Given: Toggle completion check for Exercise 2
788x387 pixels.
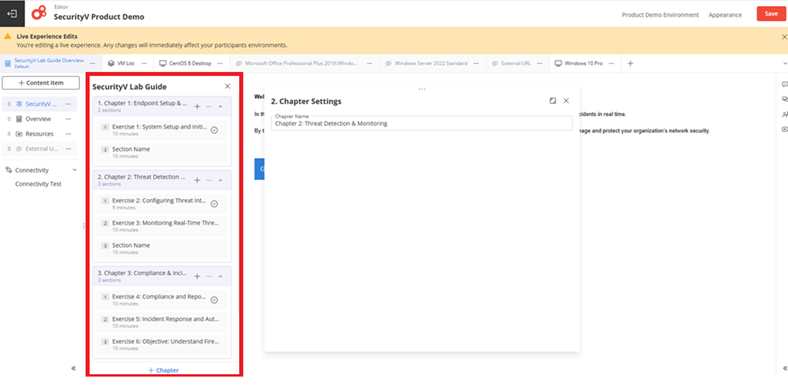Looking at the screenshot, I should pyautogui.click(x=214, y=204).
